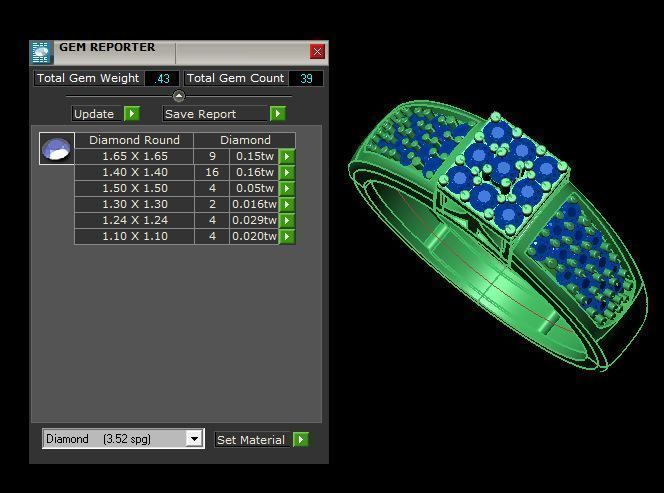Select the 1.50 X 1.50 size cell

(135, 188)
